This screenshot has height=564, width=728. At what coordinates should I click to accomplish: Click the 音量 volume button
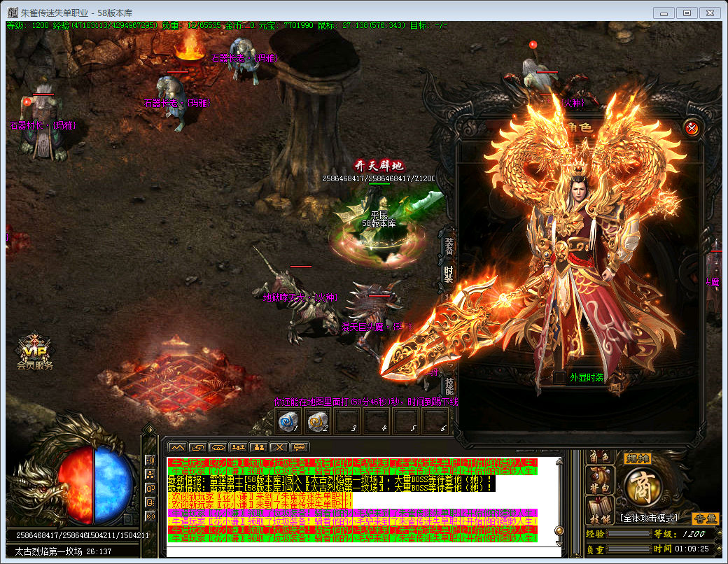pos(706,519)
